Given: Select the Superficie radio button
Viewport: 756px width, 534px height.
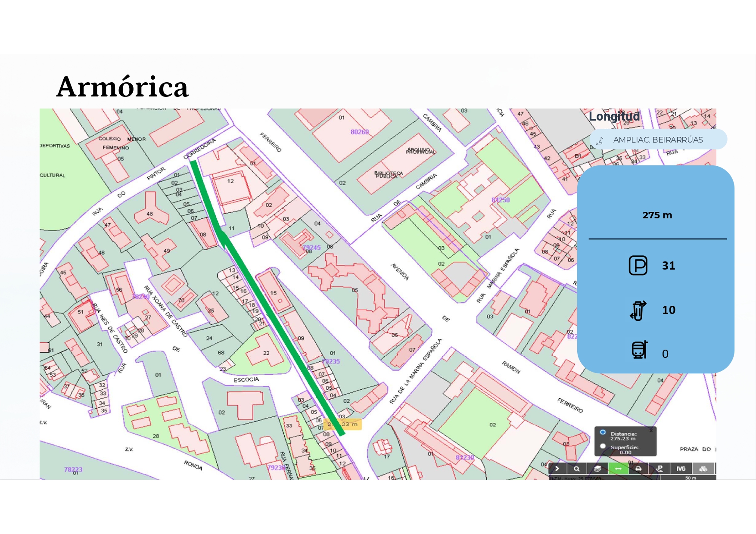Looking at the screenshot, I should pyautogui.click(x=603, y=446).
